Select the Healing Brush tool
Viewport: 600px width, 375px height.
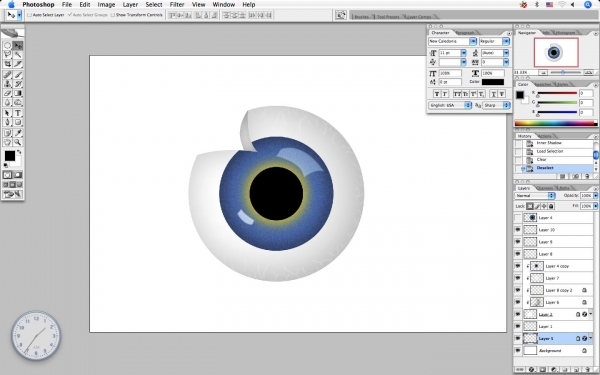click(7, 75)
